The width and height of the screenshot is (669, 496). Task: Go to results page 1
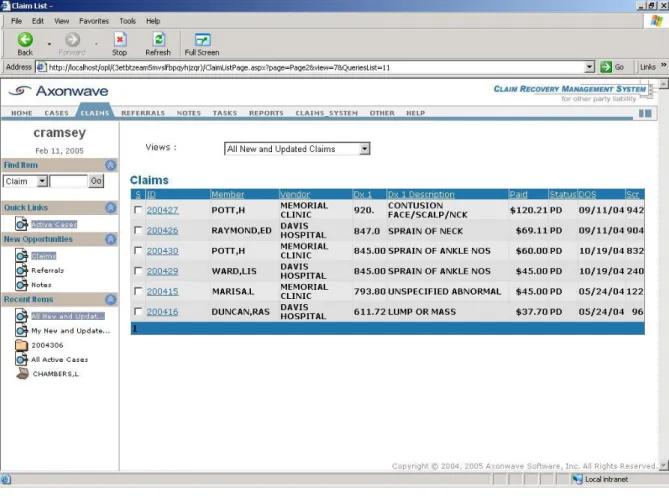tap(135, 328)
